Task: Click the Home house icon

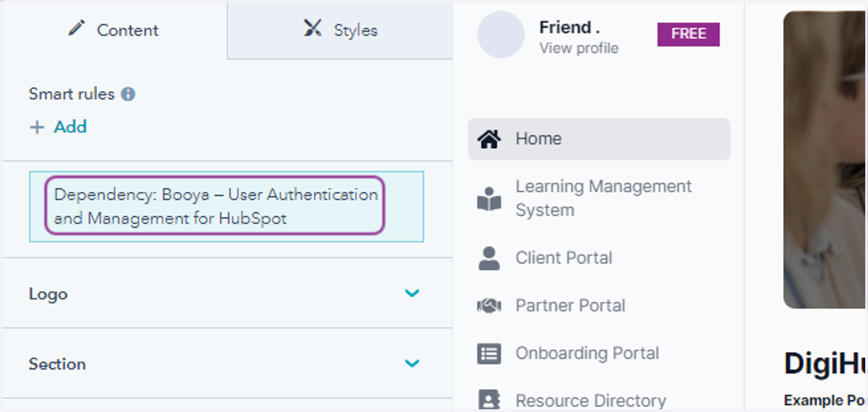Action: (490, 139)
